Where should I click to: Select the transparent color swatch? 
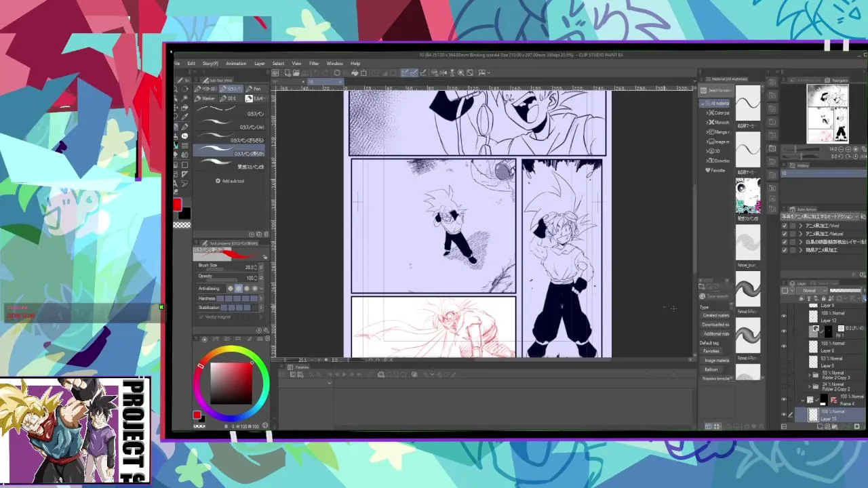182,225
